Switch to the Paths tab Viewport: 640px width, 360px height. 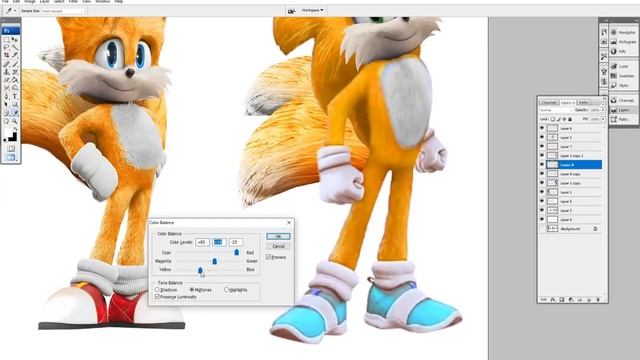point(584,102)
